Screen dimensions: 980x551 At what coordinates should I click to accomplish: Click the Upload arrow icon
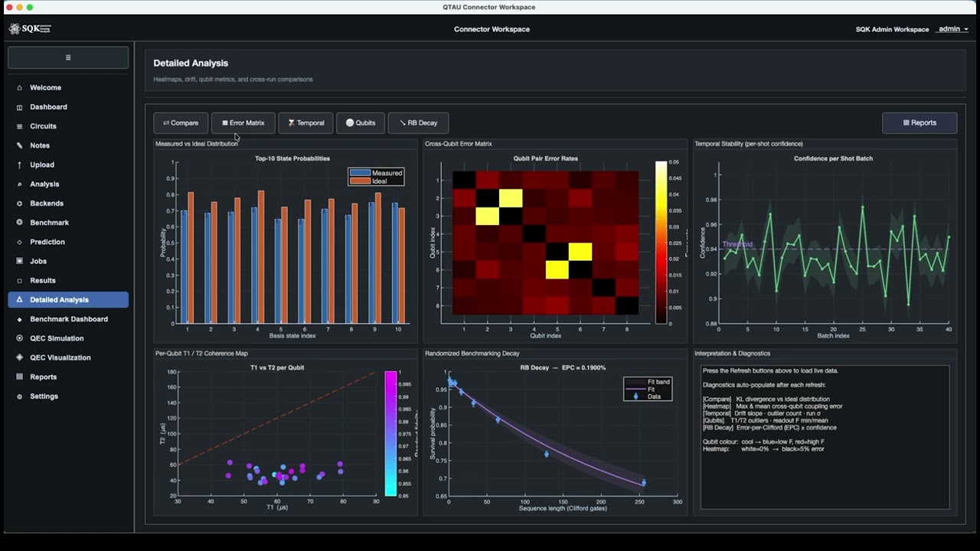pyautogui.click(x=20, y=165)
